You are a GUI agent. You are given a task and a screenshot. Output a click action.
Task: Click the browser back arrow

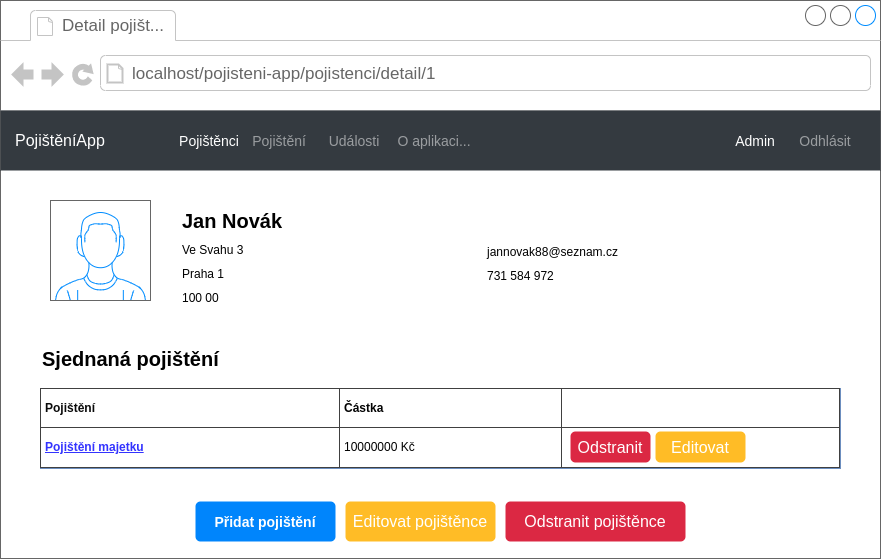tap(22, 74)
